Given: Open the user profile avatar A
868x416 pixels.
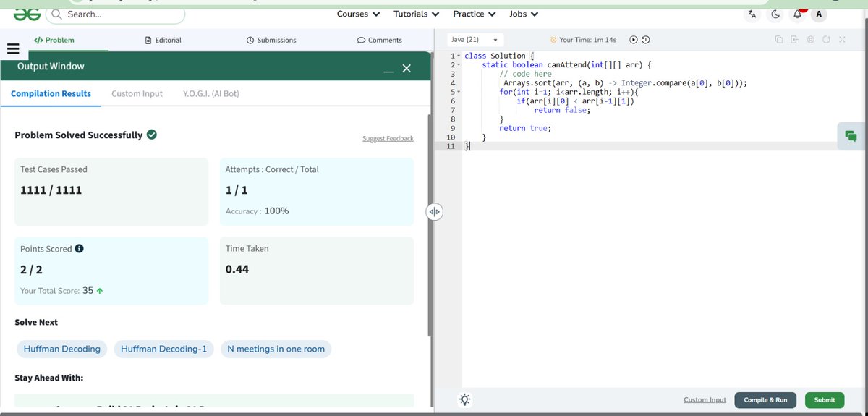Looking at the screenshot, I should (x=818, y=14).
